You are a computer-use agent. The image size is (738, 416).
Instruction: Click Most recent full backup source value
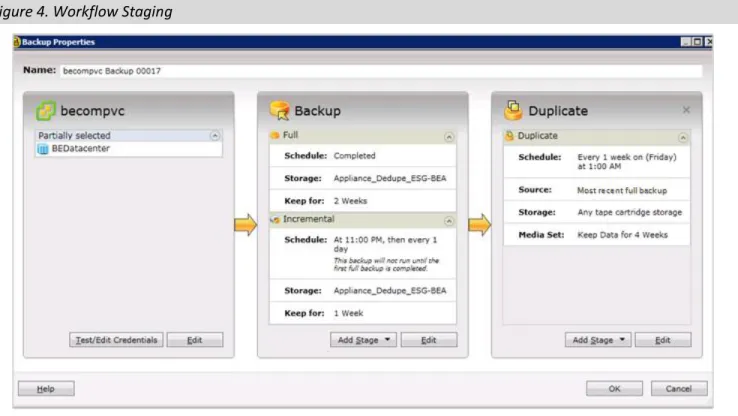coord(622,191)
